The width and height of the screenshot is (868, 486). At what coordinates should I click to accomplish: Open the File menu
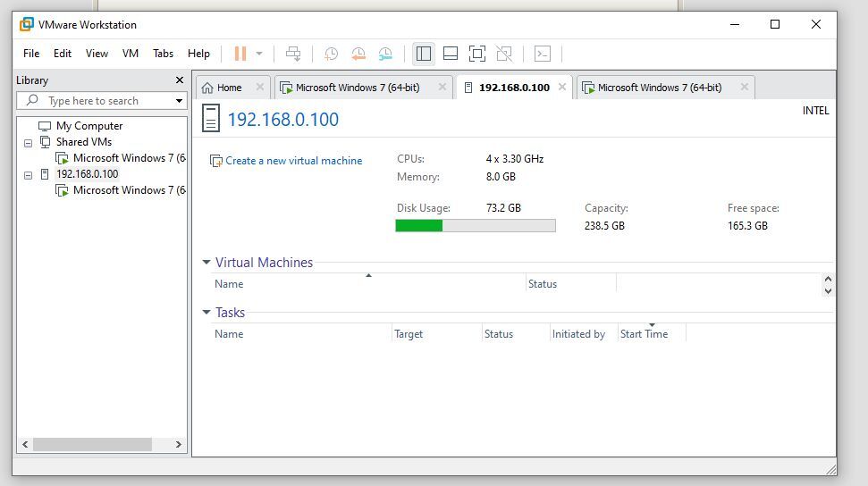pyautogui.click(x=31, y=54)
